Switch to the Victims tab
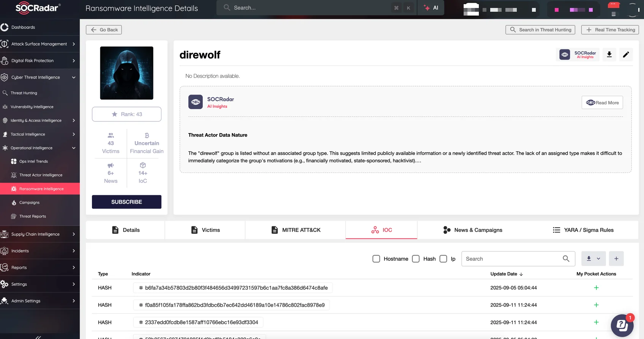 pyautogui.click(x=205, y=230)
